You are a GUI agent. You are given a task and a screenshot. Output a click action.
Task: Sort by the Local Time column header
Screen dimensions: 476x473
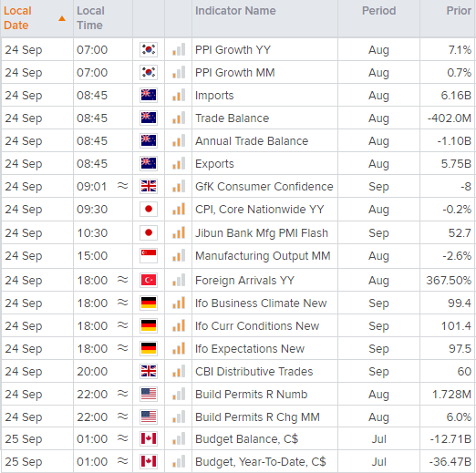click(x=90, y=18)
